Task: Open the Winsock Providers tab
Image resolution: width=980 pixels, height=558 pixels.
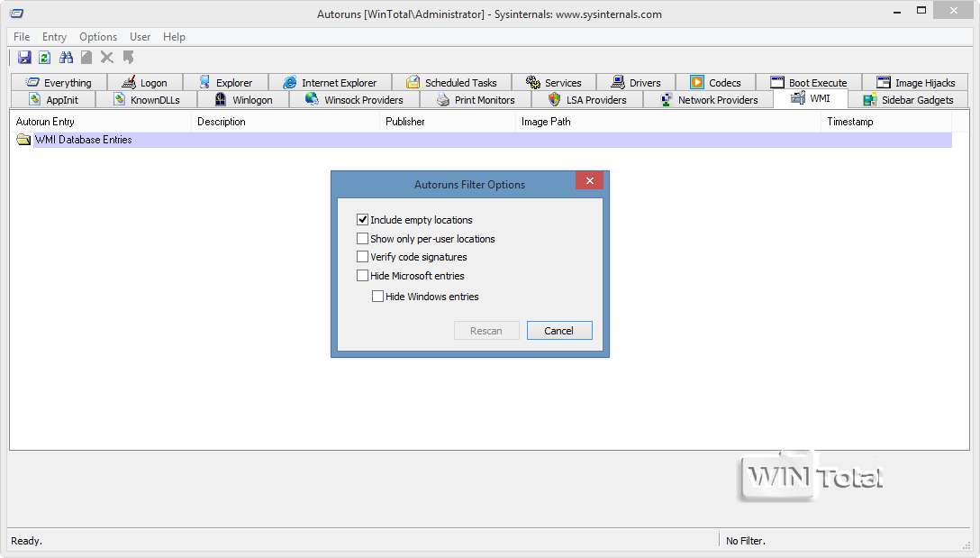Action: tap(354, 99)
